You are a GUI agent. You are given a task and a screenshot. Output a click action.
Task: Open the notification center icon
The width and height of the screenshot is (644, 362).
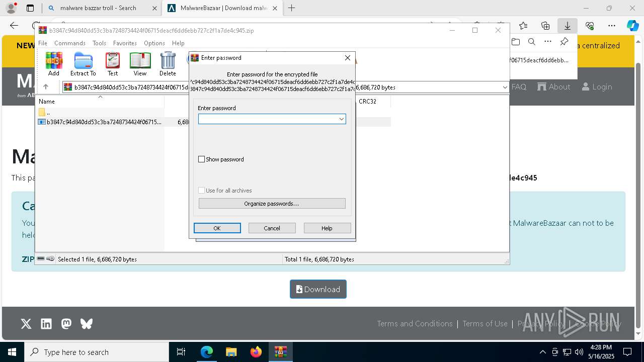click(627, 352)
